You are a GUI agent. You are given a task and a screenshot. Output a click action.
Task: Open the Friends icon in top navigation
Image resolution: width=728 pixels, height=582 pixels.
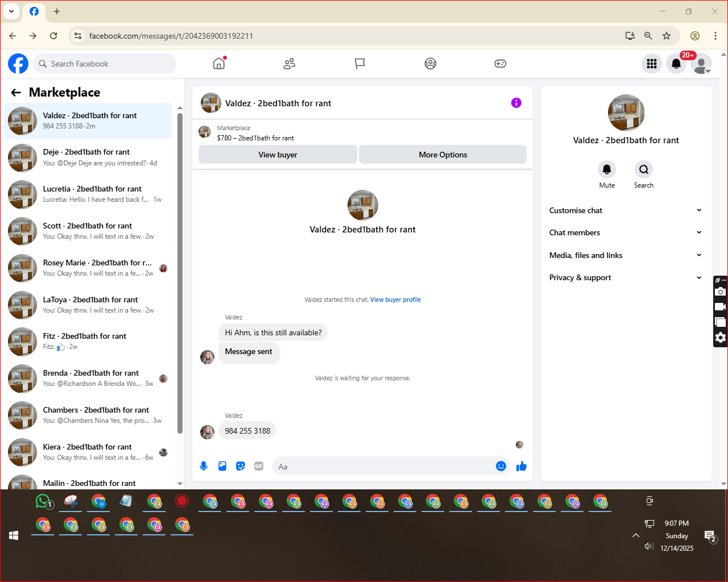click(x=289, y=64)
